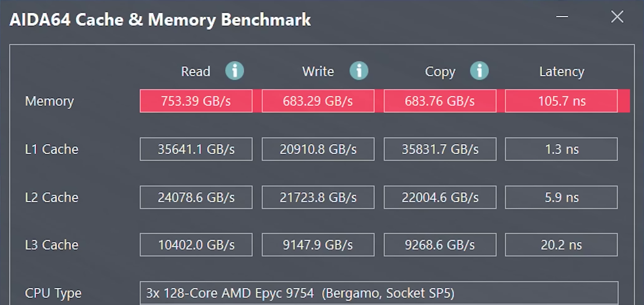Screen dimensions: 644x305
Task: Select the L1 Cache Read result field
Action: point(196,149)
